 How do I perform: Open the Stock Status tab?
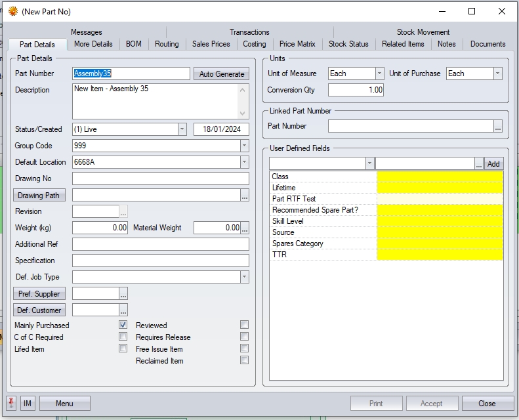point(348,44)
